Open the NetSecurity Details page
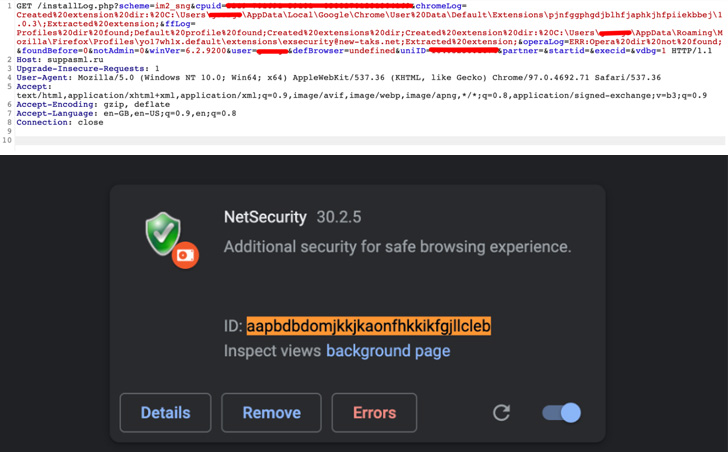Viewport: 728px width, 452px height. click(165, 413)
